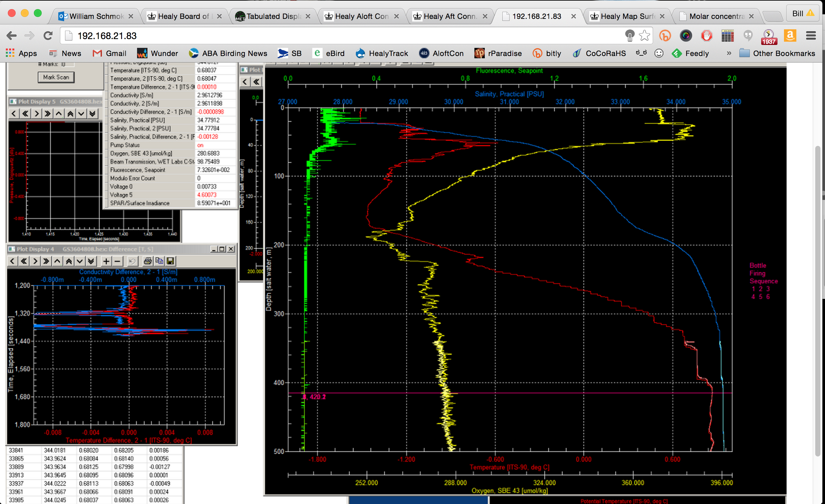Copy Plot Display 4 to clipboard icon

tap(159, 261)
